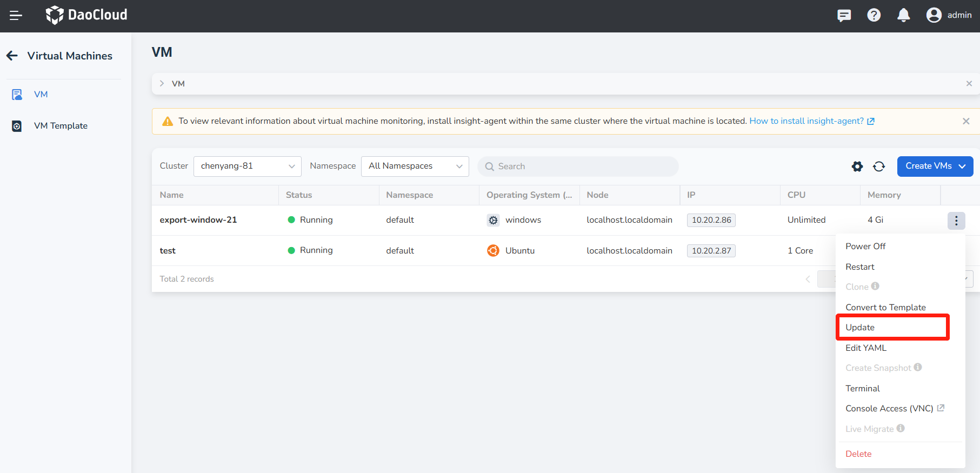
Task: Refresh the VM list
Action: [879, 166]
